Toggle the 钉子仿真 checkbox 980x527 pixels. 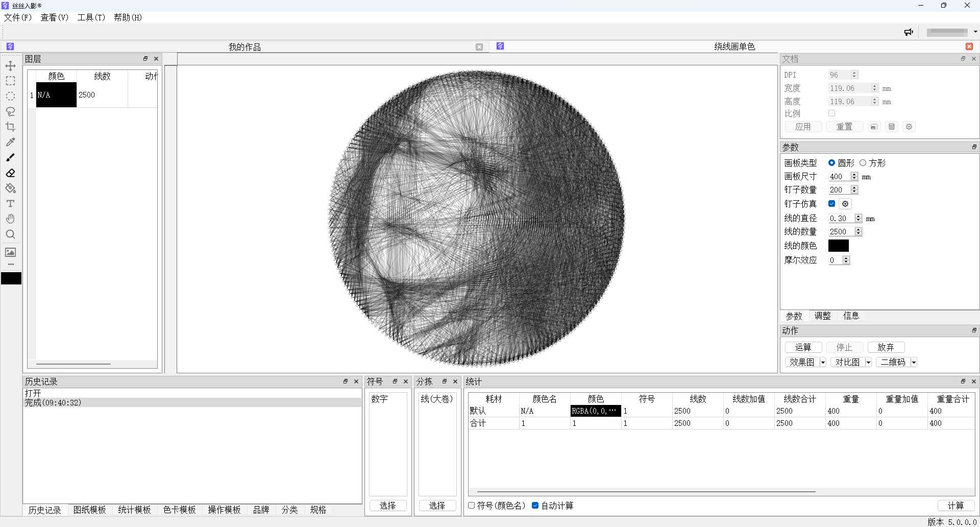click(832, 204)
